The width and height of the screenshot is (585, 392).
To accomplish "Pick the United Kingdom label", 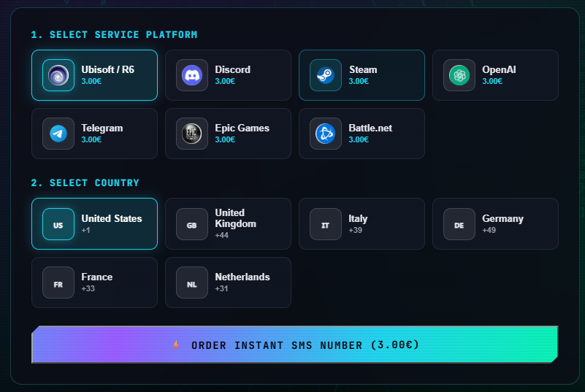I will [235, 218].
